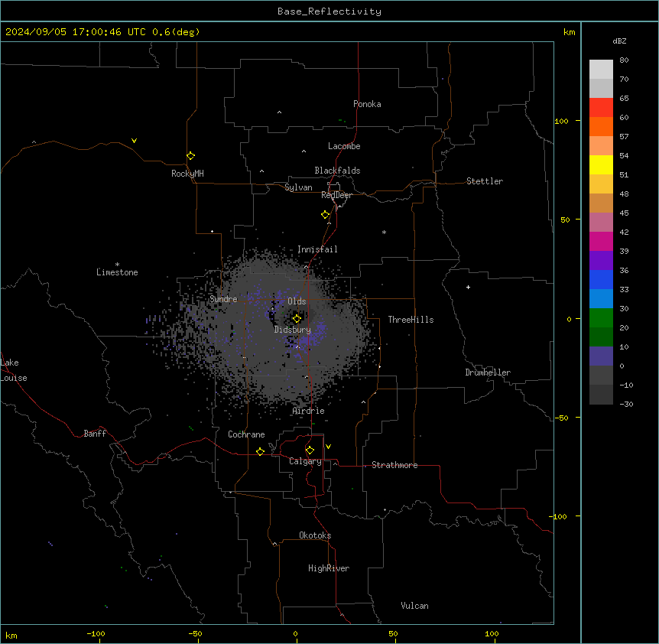The image size is (659, 644).
Task: Click the Airdrie city label
Action: (x=309, y=411)
